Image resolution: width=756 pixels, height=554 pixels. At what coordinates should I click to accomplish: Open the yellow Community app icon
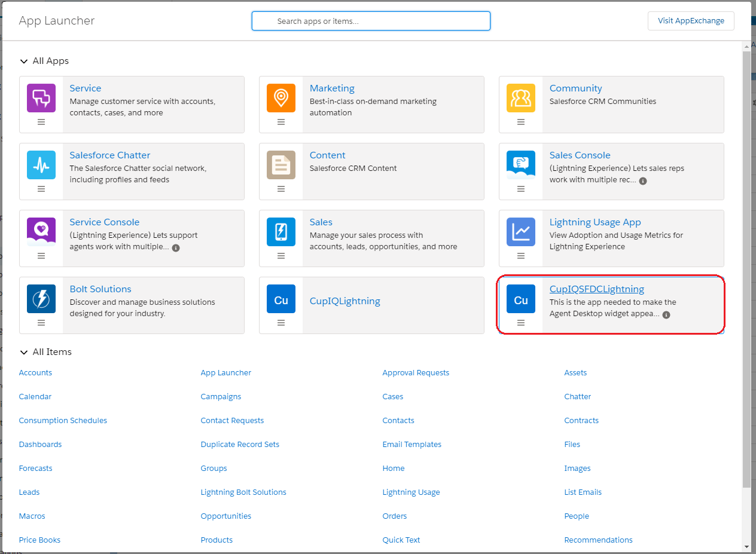tap(521, 98)
